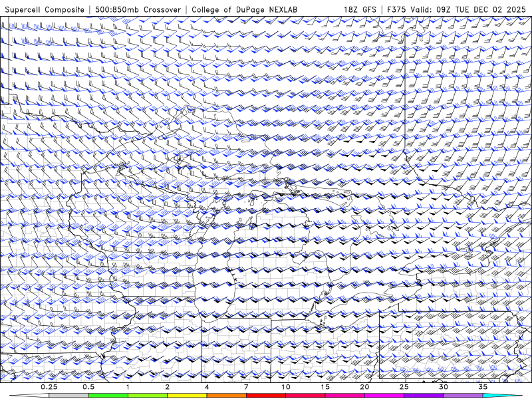
Task: Click the color scale label reading 1
Action: (x=128, y=387)
